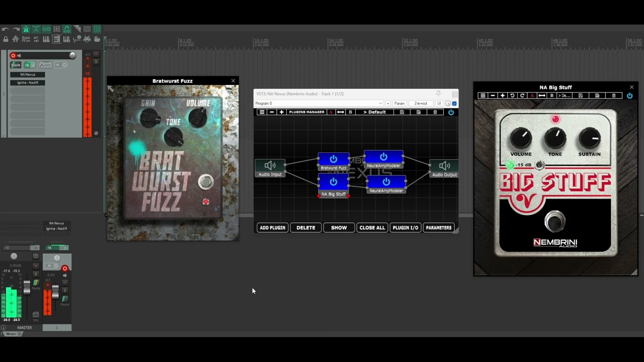Click the UI button in NA Nexus window

tap(439, 103)
